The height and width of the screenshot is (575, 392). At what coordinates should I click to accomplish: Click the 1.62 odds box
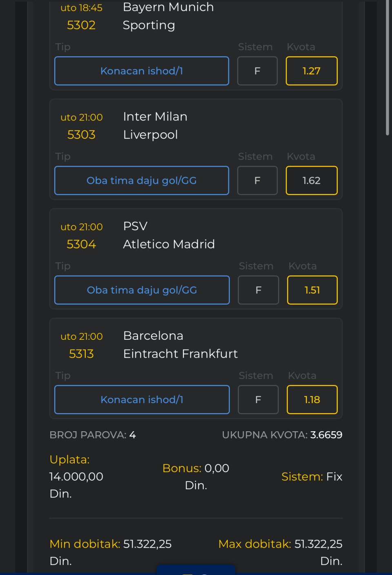pos(312,181)
